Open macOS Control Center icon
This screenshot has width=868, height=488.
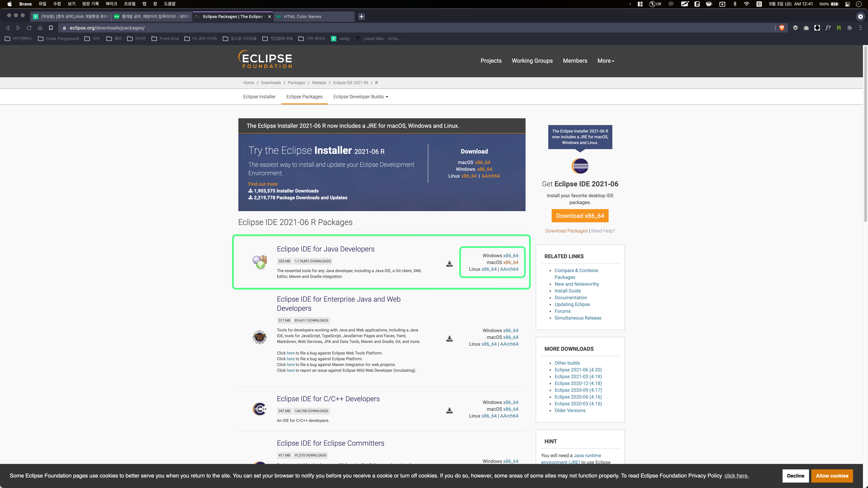(847, 4)
